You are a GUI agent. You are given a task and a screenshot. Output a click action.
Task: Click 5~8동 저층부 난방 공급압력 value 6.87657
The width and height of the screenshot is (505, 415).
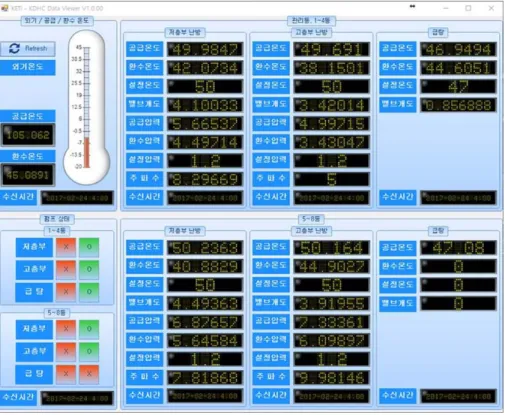[x=205, y=322]
